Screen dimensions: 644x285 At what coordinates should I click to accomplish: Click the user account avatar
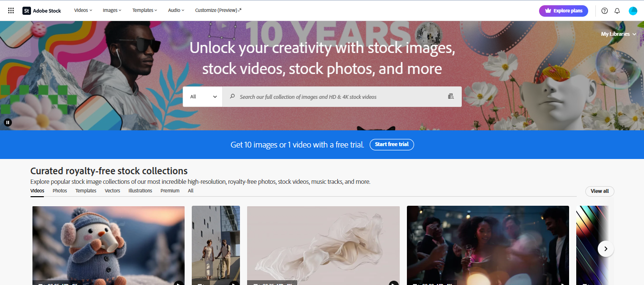click(633, 11)
